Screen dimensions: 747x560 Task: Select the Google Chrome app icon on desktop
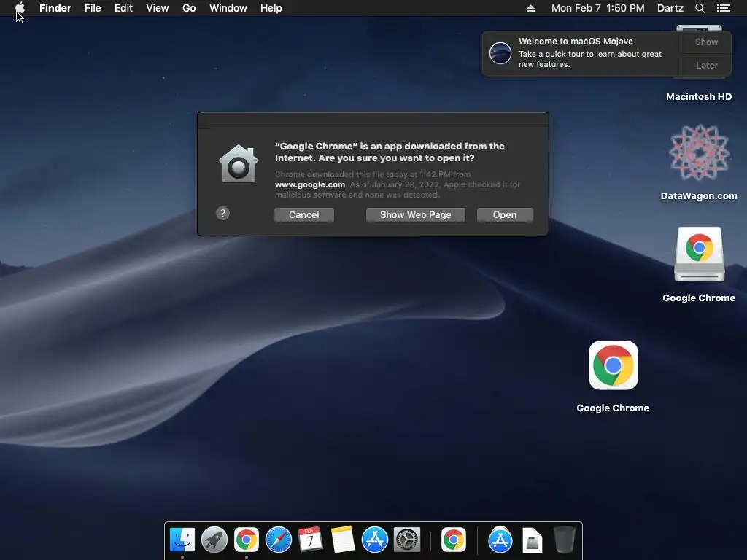[x=613, y=365]
